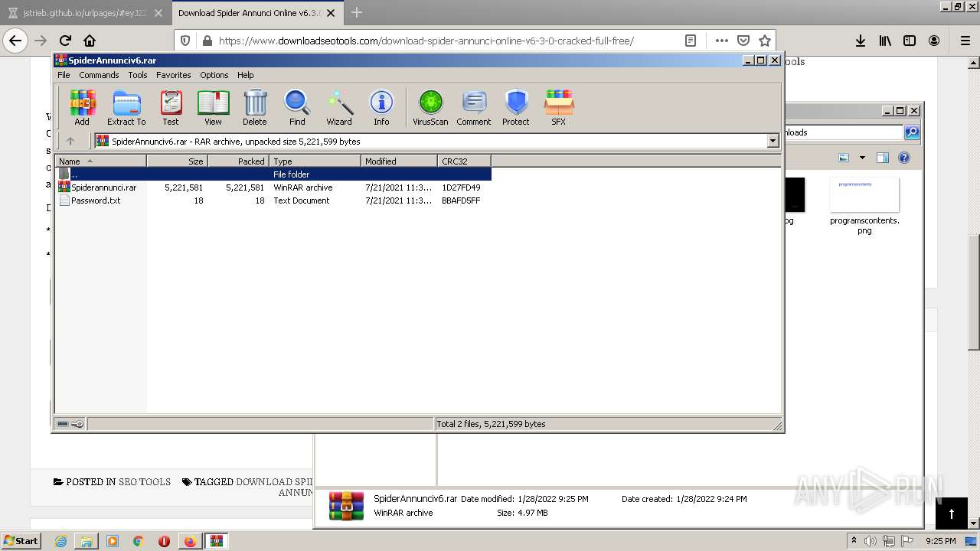Image resolution: width=980 pixels, height=551 pixels.
Task: Open the View toolbar icon
Action: click(213, 107)
